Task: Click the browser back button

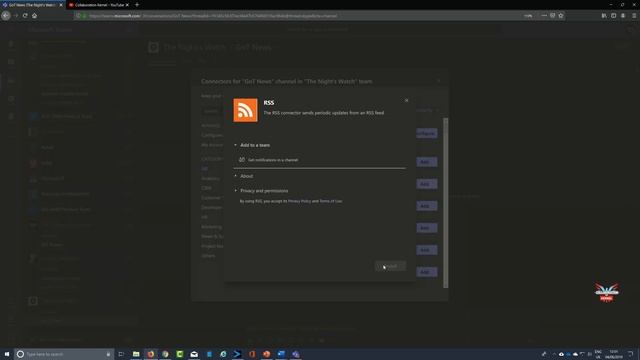Action: (6, 16)
